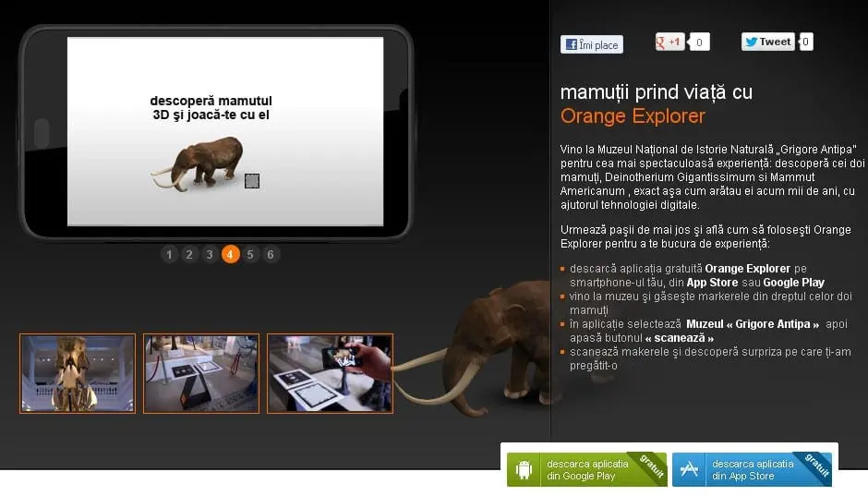The width and height of the screenshot is (868, 496).
Task: Click the '« scanează »' bold text
Action: tap(680, 338)
